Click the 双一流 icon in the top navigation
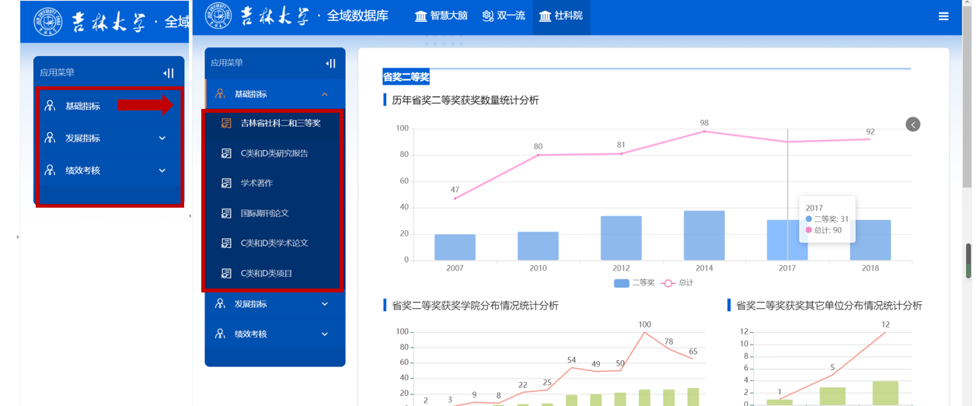 [488, 16]
